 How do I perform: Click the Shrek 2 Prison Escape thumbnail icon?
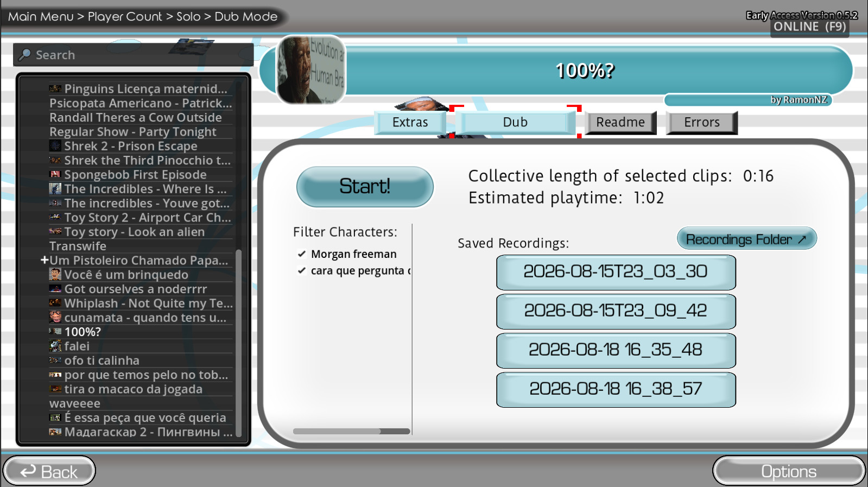pyautogui.click(x=55, y=146)
